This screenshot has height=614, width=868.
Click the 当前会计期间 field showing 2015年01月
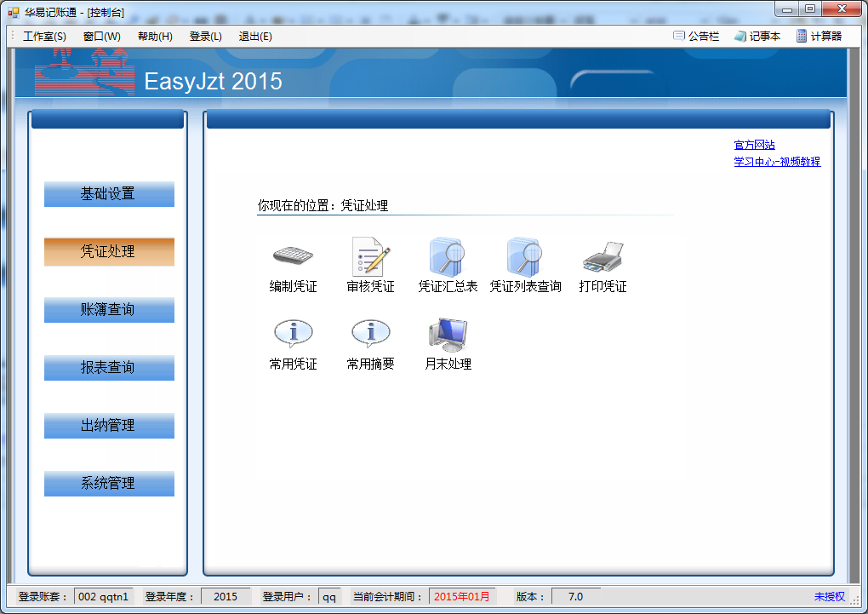pos(462,597)
